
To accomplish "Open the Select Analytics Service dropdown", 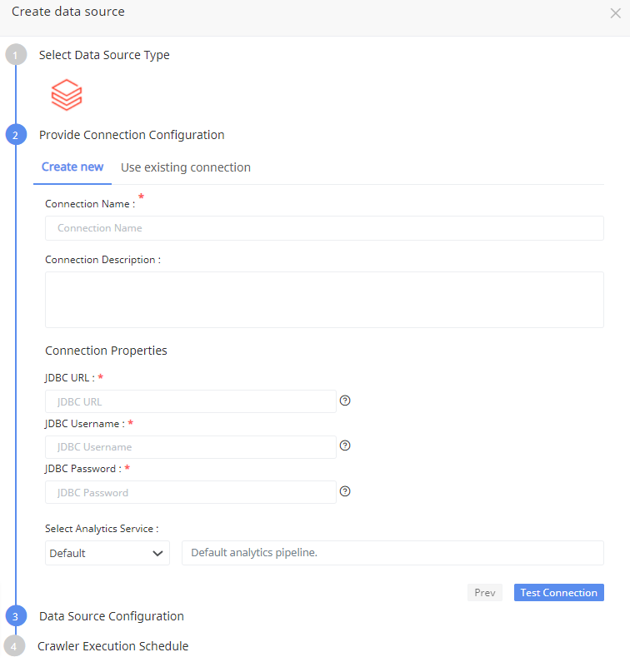I will point(107,552).
